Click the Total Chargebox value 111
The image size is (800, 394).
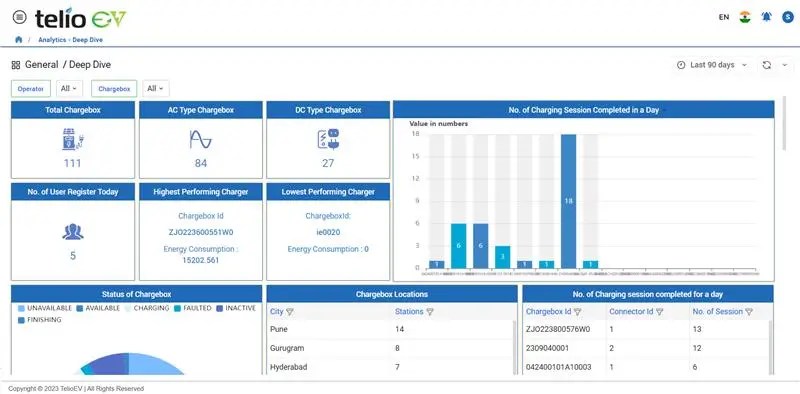click(x=73, y=163)
